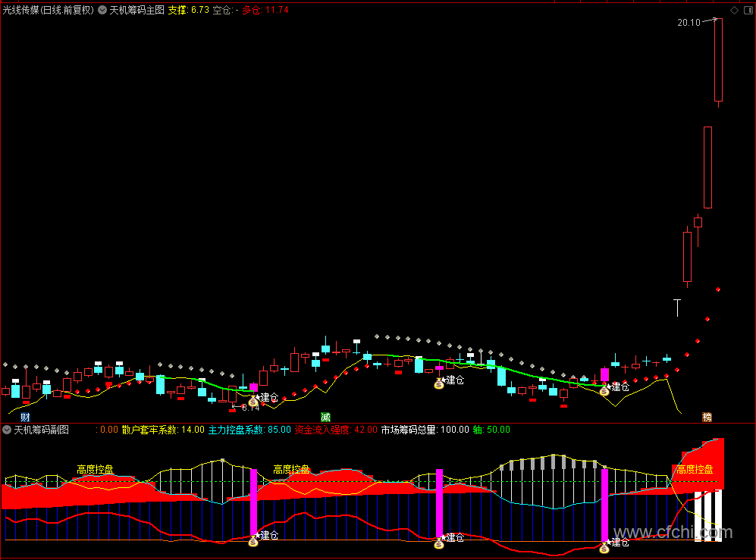Click the 财 marker below the main chart
This screenshot has height=560, width=756.
(26, 418)
